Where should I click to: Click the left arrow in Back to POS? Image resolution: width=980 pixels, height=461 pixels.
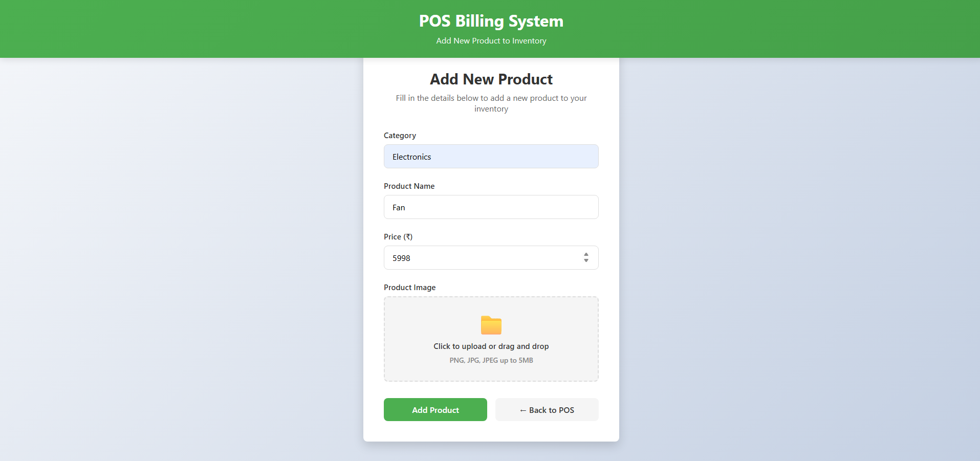tap(522, 410)
